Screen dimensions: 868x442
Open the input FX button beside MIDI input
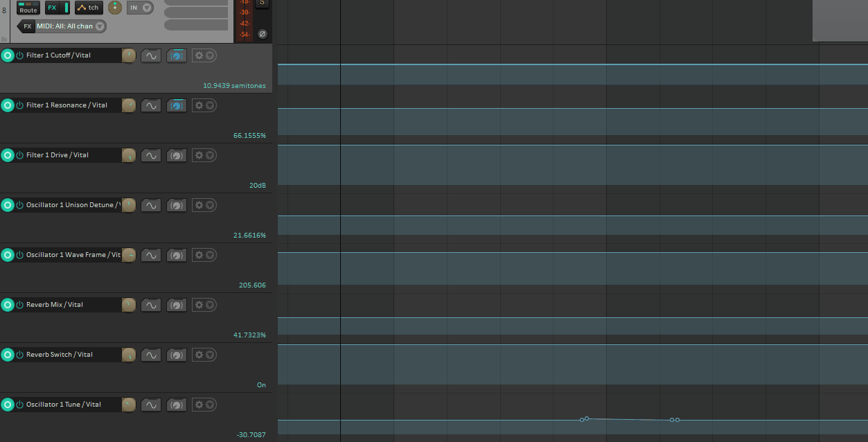pyautogui.click(x=26, y=26)
